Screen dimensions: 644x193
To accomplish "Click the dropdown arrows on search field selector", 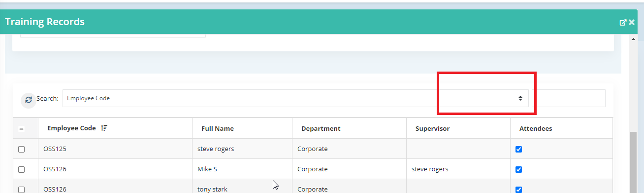I will 520,98.
